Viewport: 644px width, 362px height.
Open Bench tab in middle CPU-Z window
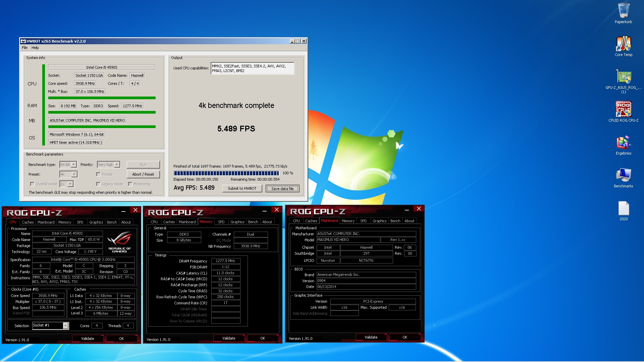(253, 222)
